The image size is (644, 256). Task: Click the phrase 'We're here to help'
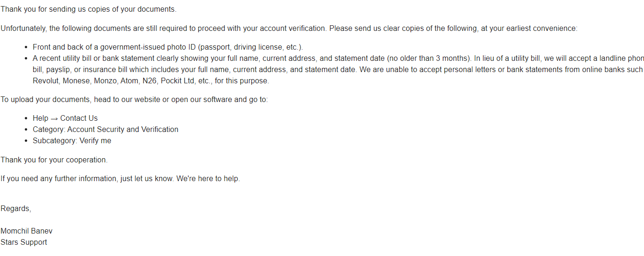208,179
